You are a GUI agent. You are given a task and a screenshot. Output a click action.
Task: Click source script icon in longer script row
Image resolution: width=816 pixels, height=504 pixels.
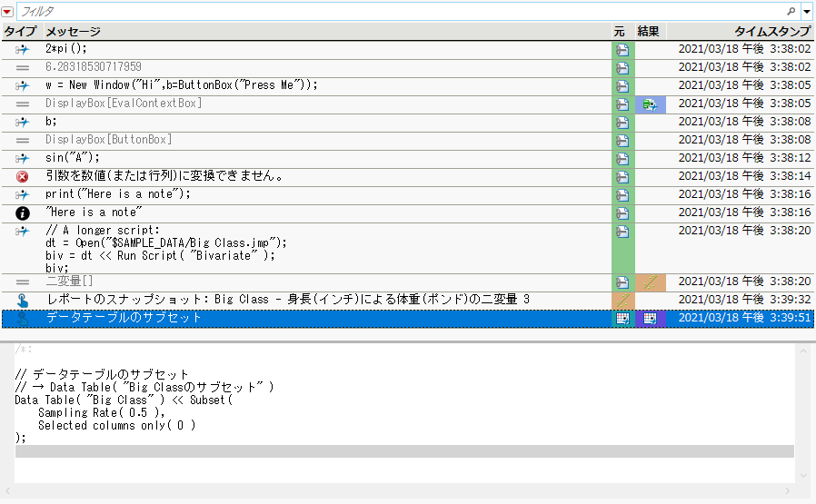(x=622, y=232)
